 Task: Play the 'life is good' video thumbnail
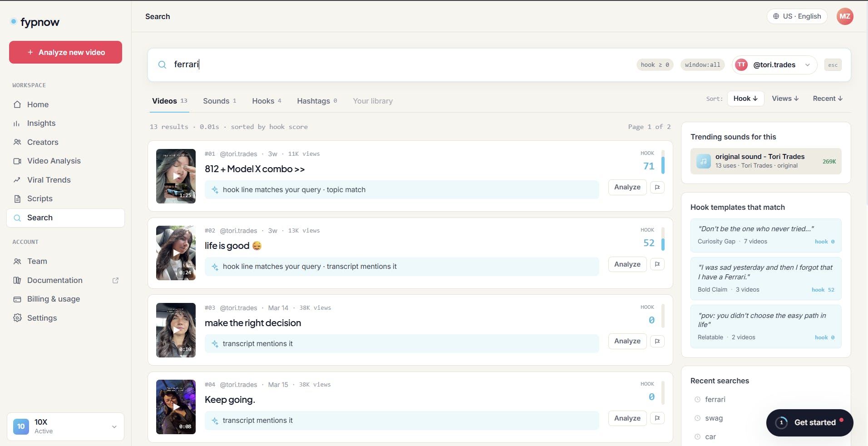coord(176,253)
